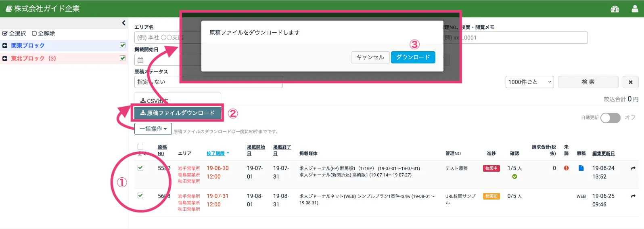Click the share arrow icon on row 19-06-24
Image resolution: width=644 pixels, height=229 pixels.
coord(633,168)
